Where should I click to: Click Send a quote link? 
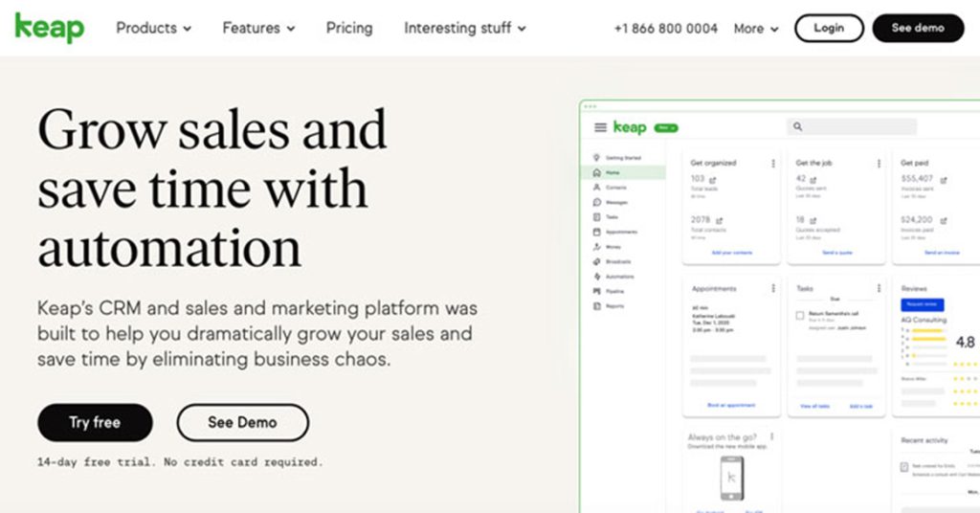coord(836,253)
